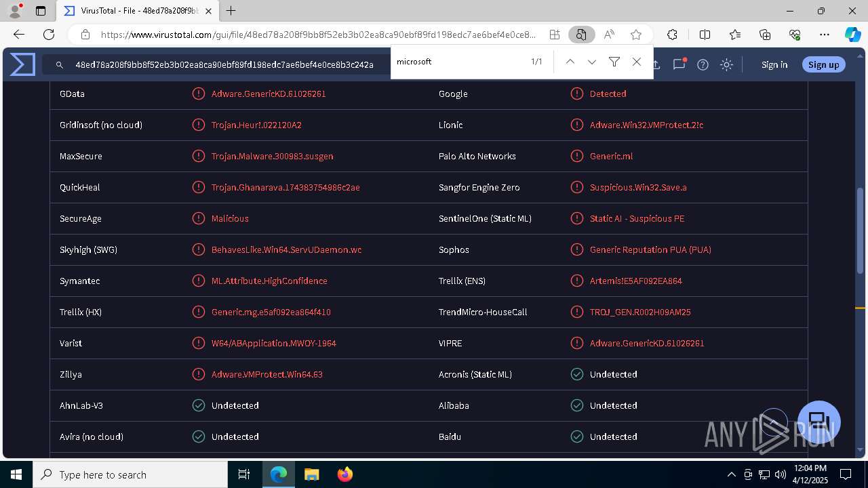Image resolution: width=868 pixels, height=488 pixels.
Task: Go to previous find result
Action: coord(570,62)
